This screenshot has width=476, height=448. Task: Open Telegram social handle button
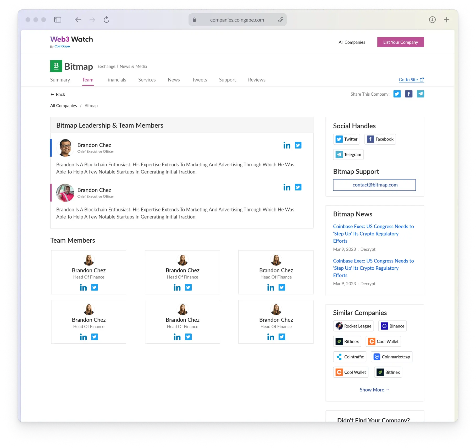coord(348,155)
